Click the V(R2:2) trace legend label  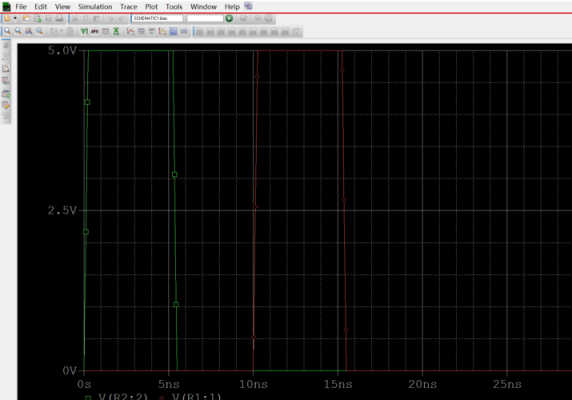click(123, 397)
